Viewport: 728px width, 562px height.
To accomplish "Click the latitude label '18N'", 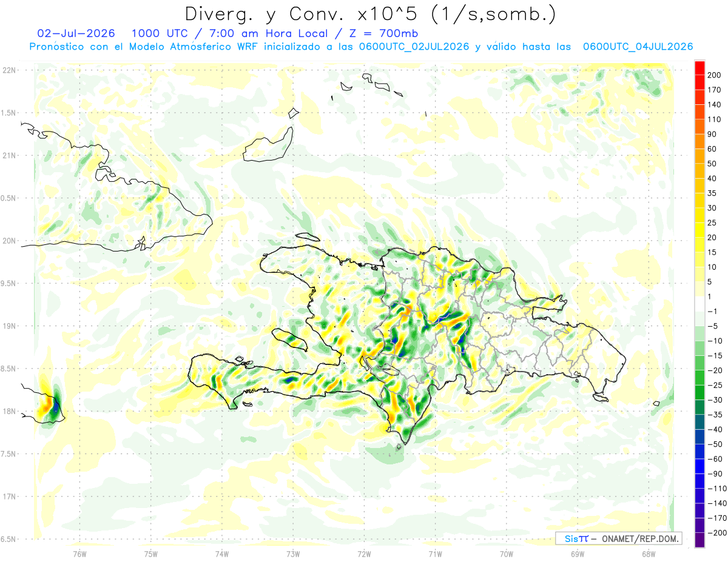I will 9,412.
